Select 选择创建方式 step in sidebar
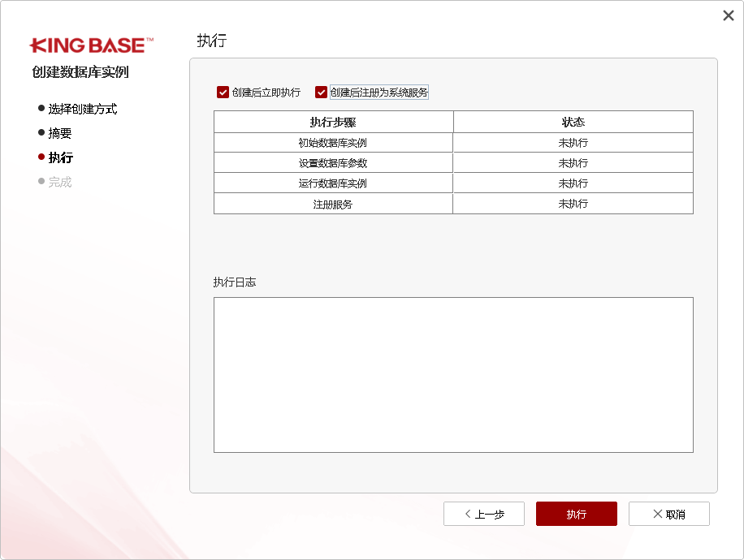744x560 pixels. coord(82,109)
